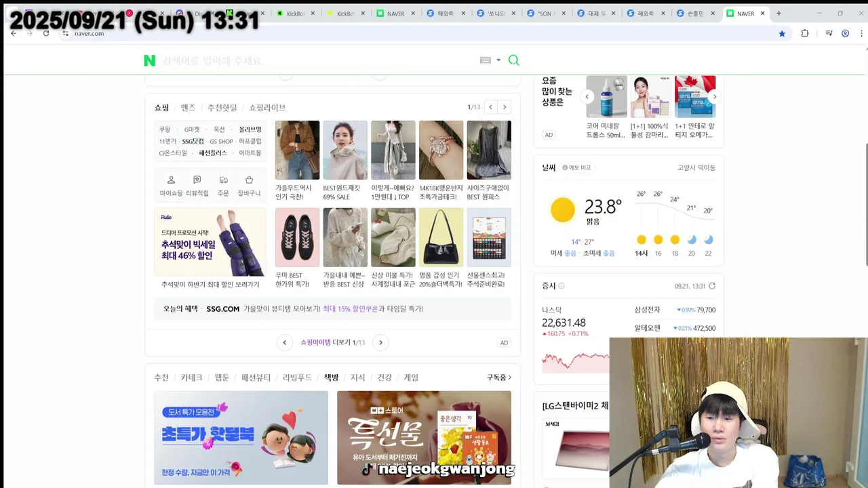Click left arrow on popular products carousel
Viewport: 868px width, 488px height.
(x=587, y=96)
